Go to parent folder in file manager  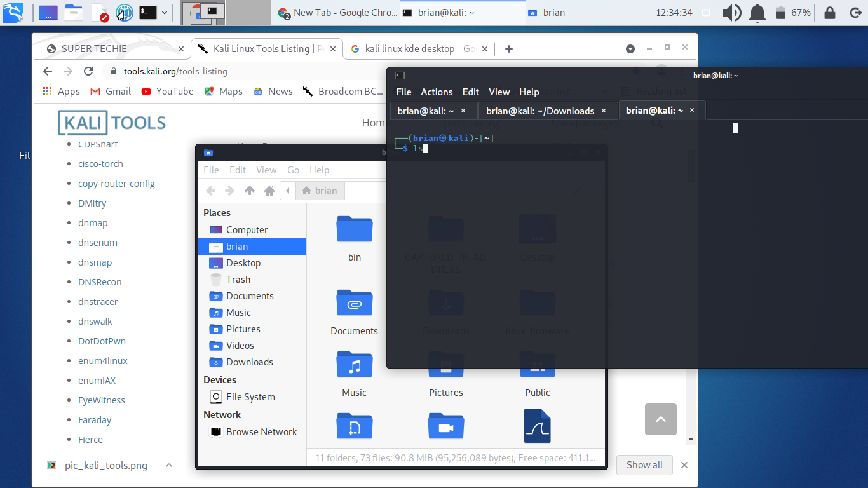click(250, 191)
